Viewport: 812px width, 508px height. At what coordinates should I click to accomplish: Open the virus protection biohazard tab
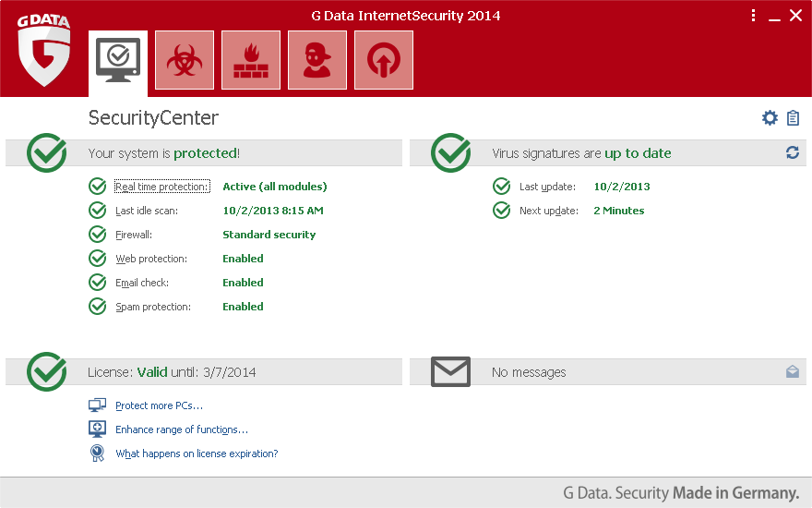[x=185, y=60]
